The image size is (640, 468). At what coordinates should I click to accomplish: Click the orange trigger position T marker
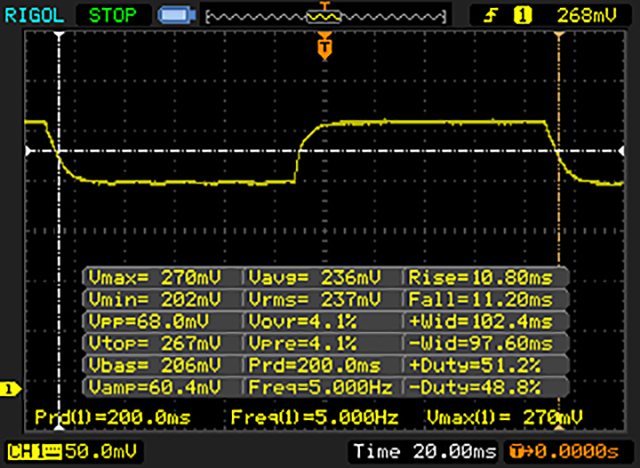[323, 46]
